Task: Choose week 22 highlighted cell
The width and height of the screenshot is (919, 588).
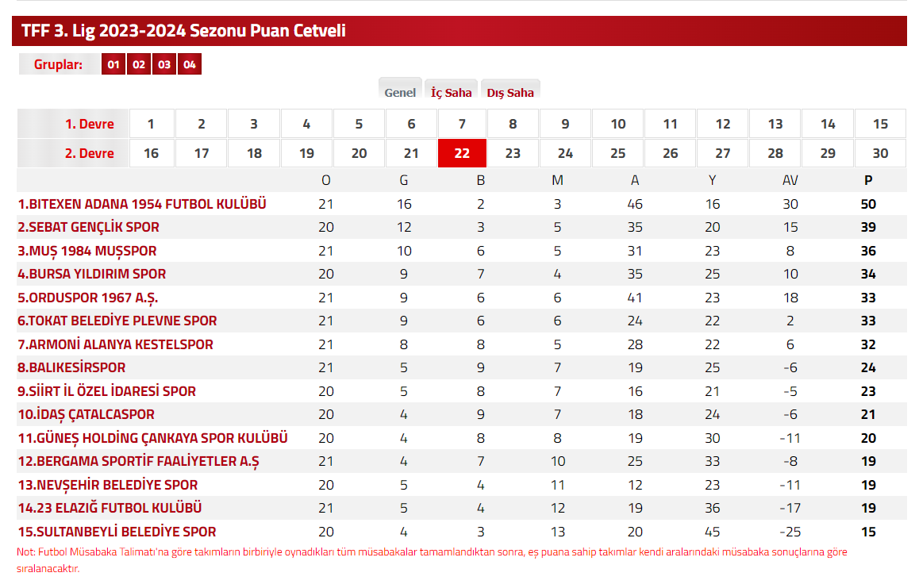Action: 462,153
